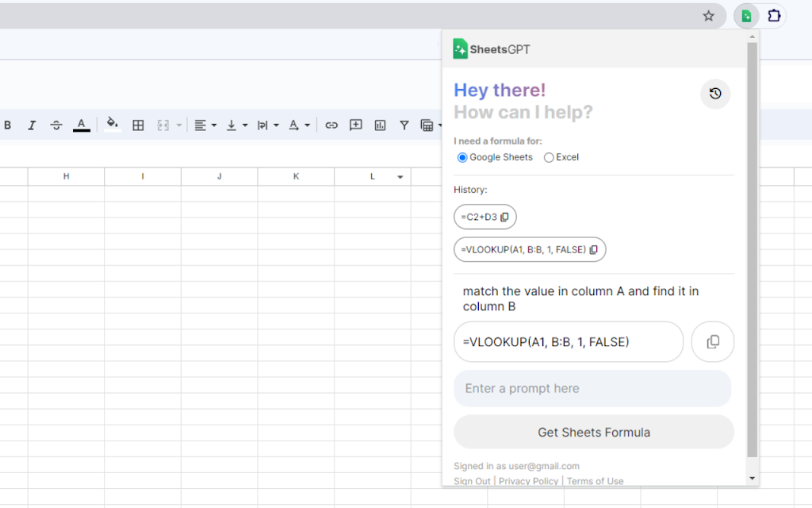Open the text color picker
This screenshot has height=508, width=812.
click(x=82, y=125)
